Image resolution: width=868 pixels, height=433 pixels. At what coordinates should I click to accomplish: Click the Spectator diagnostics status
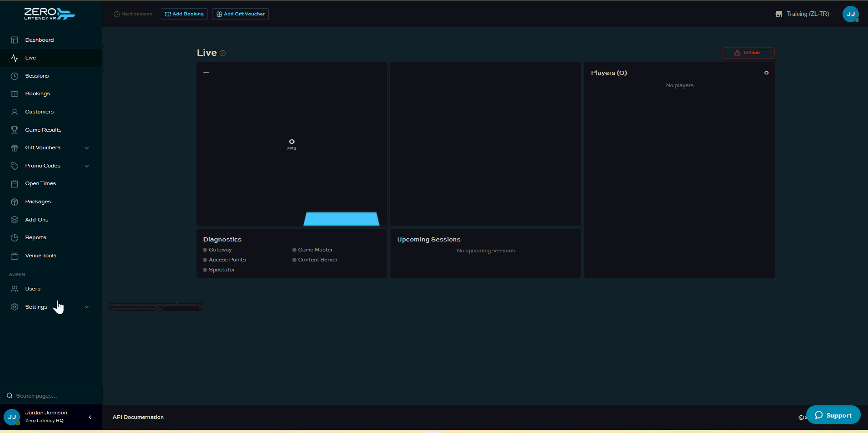pyautogui.click(x=219, y=270)
